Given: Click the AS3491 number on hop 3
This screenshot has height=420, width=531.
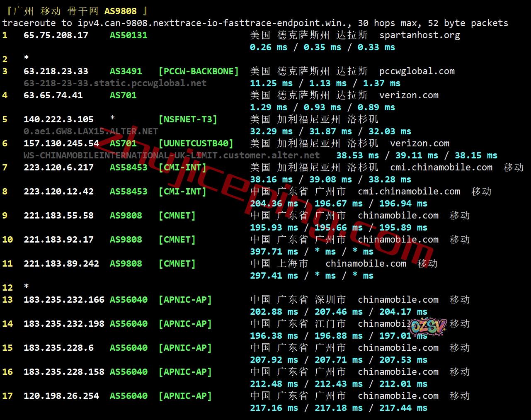Looking at the screenshot, I should (126, 71).
